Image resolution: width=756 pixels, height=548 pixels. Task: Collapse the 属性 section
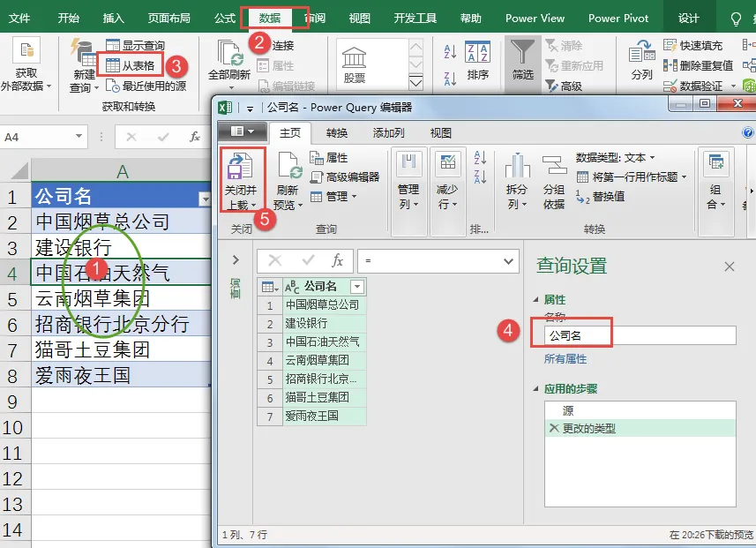point(535,299)
